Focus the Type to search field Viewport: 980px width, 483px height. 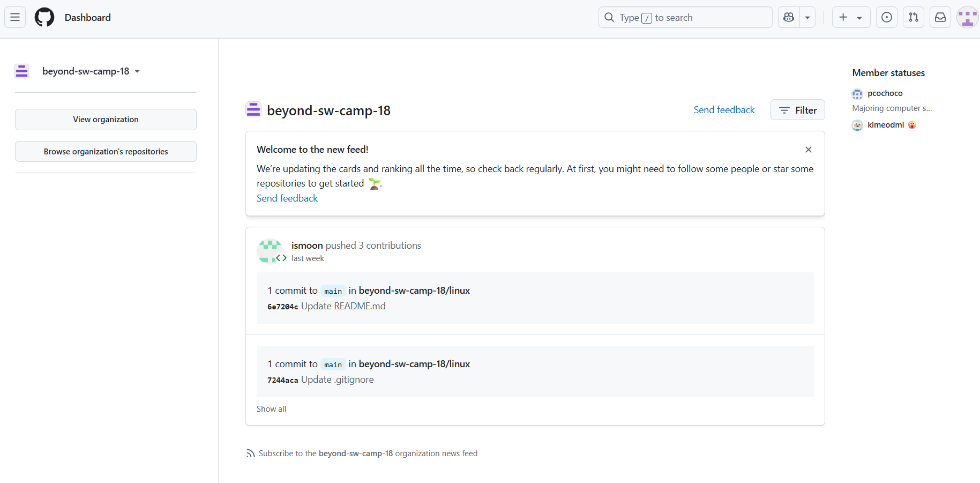click(x=685, y=18)
